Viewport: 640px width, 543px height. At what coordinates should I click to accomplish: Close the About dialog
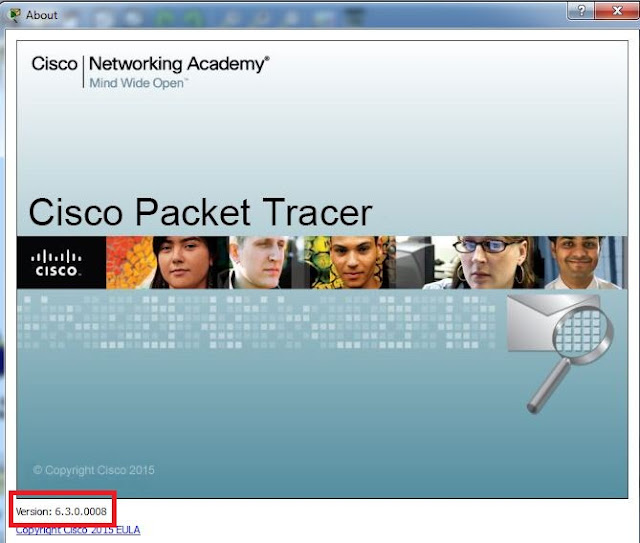(617, 10)
